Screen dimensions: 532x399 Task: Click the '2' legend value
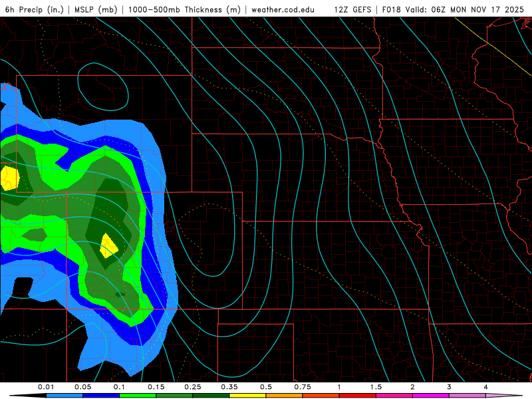click(x=412, y=387)
